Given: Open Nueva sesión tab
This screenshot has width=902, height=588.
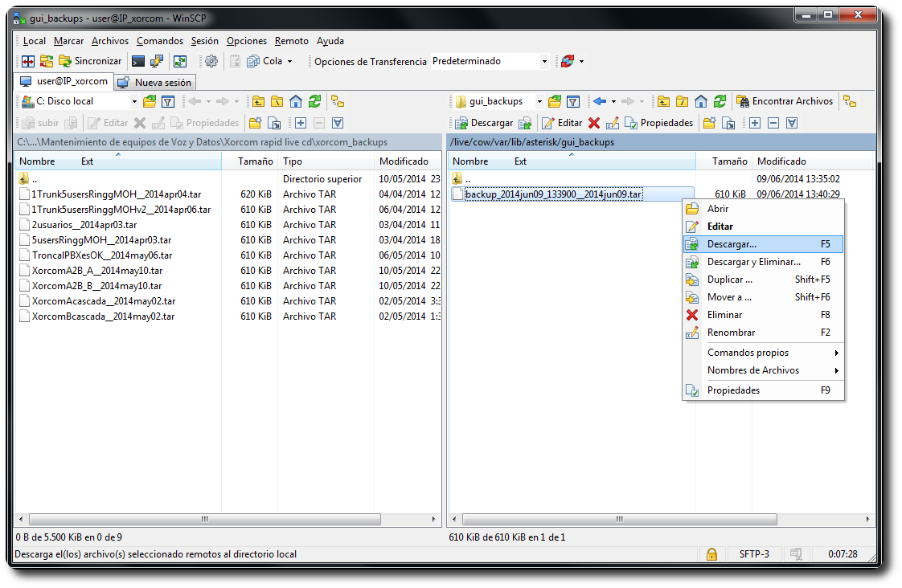Looking at the screenshot, I should point(154,82).
